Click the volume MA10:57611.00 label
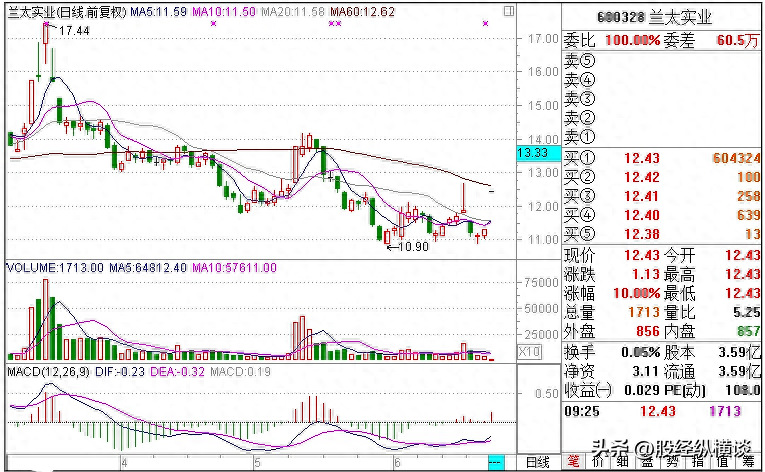The image size is (765, 472). tap(234, 267)
